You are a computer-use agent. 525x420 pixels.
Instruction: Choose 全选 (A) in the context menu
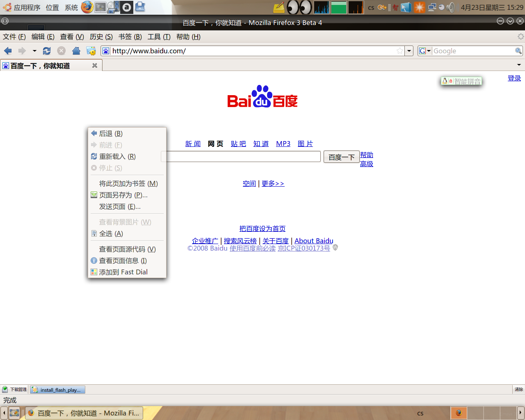click(127, 234)
